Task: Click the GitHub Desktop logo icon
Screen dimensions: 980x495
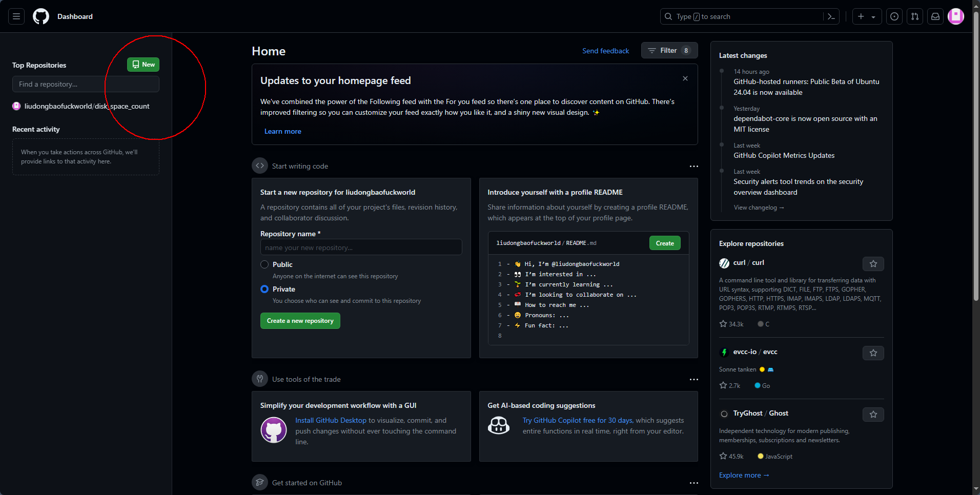Action: pos(274,430)
